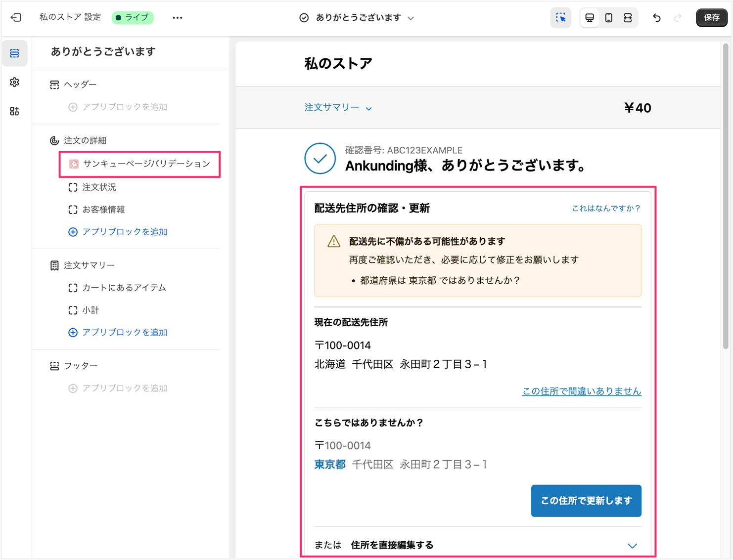Click the カートにあるアイテム block icon

tap(73, 288)
